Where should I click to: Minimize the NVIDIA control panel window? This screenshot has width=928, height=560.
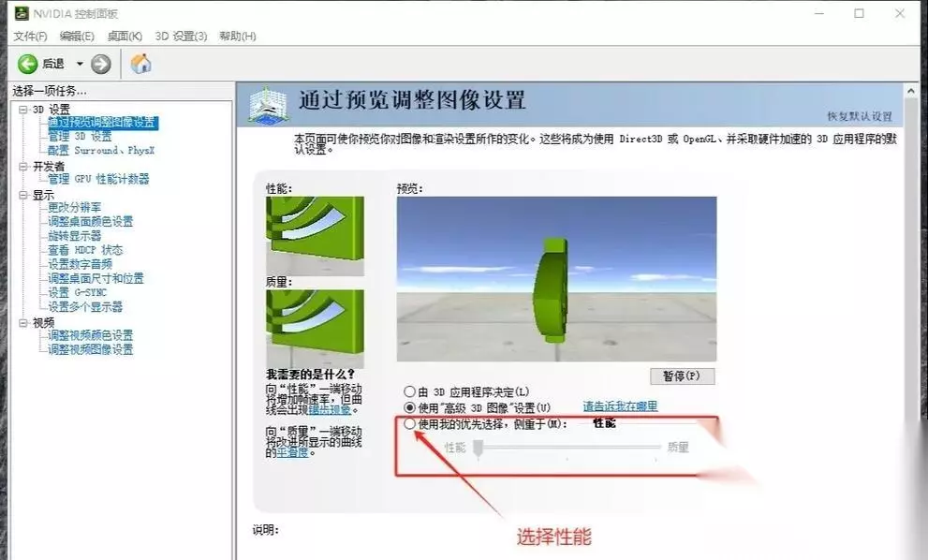819,13
